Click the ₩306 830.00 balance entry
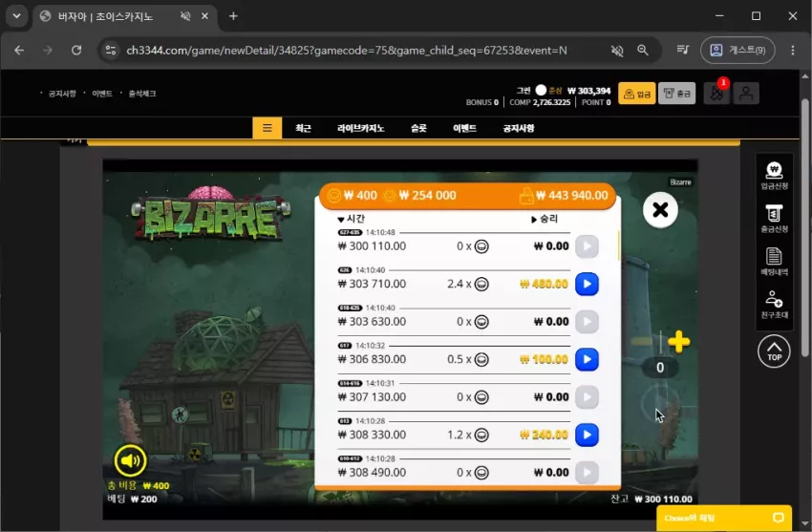The image size is (812, 532). click(372, 359)
